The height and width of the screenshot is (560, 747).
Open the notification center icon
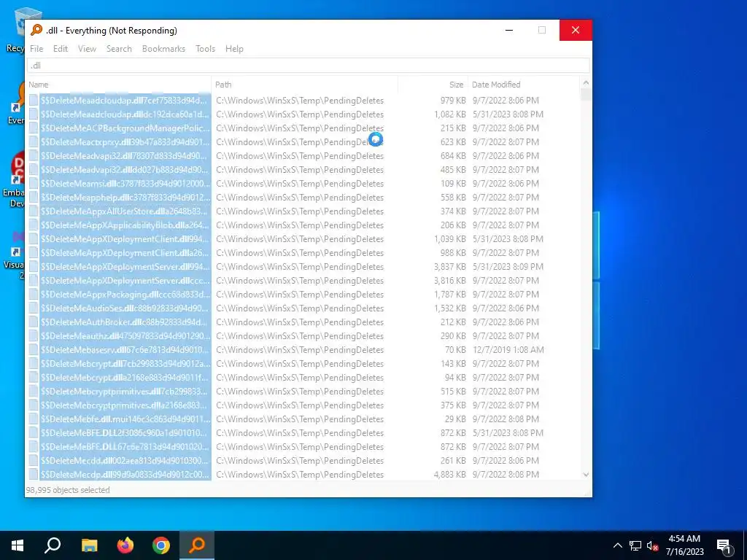pyautogui.click(x=724, y=545)
